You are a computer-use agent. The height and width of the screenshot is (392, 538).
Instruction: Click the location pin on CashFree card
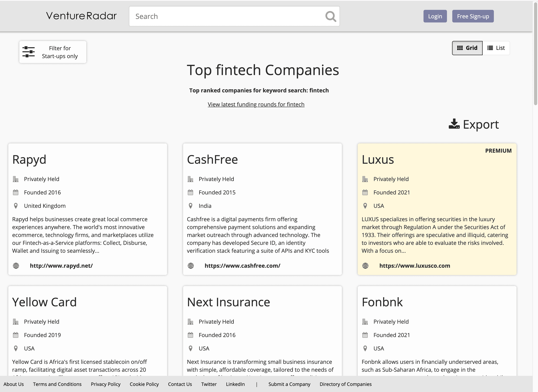coord(190,206)
